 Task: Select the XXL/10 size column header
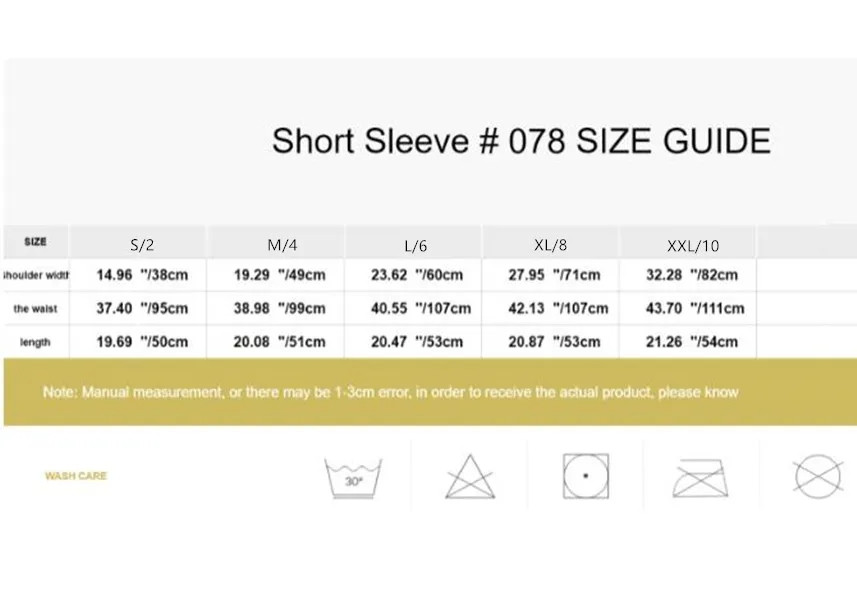(x=693, y=245)
